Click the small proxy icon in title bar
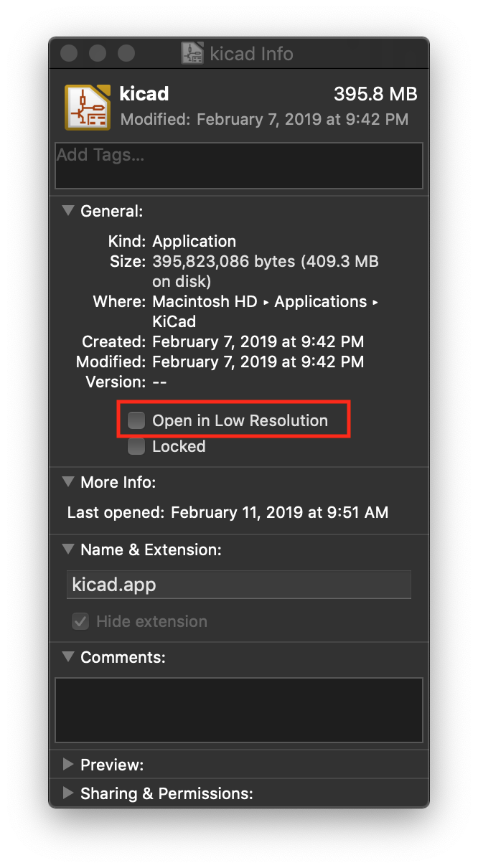 (x=192, y=54)
